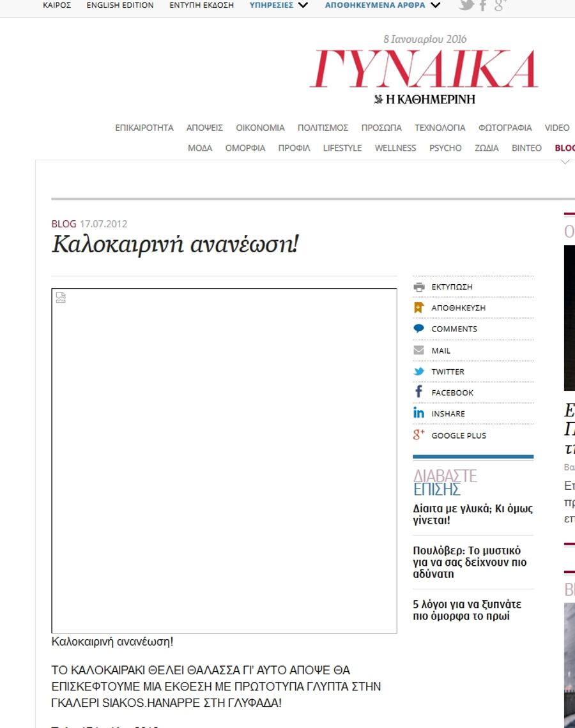Viewport: 575px width, 728px height.
Task: Open the ENGLISH EDITION link
Action: (120, 5)
